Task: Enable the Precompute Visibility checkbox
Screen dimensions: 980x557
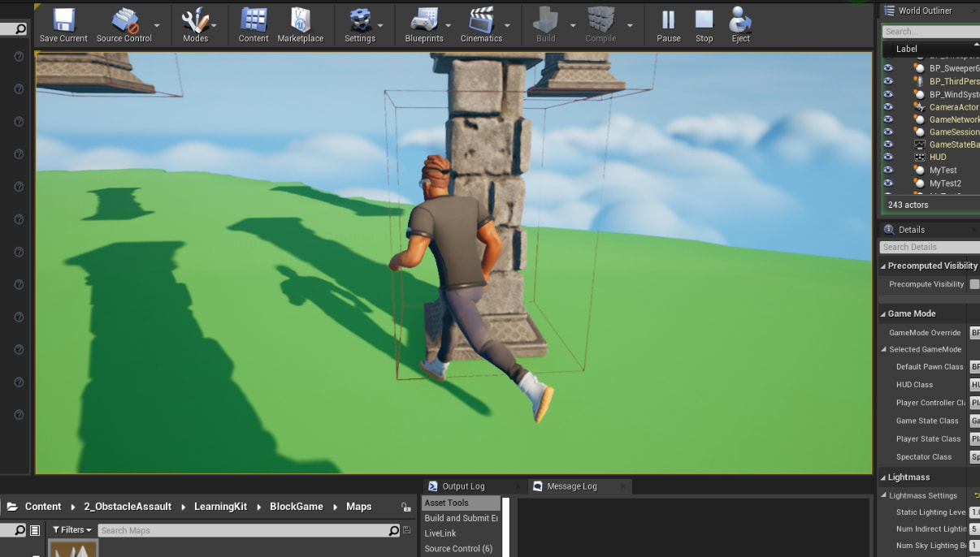Action: click(x=974, y=284)
